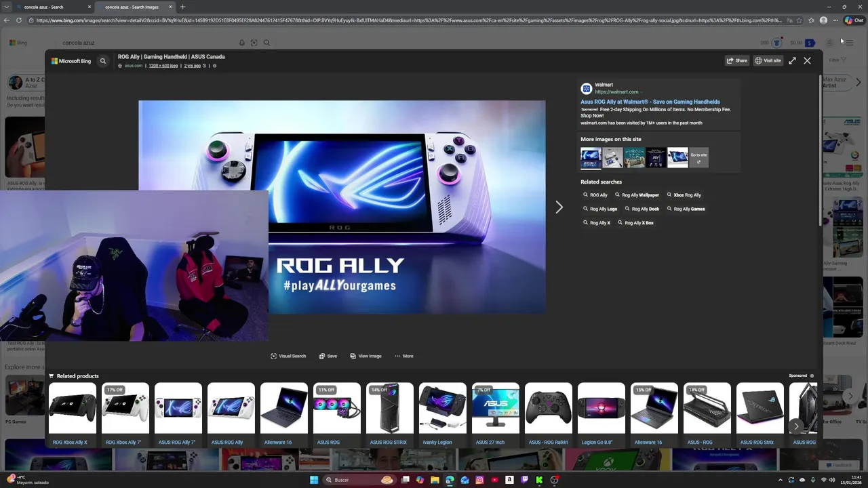Screen dimensions: 868x488
Task: Open File Explorer from the taskbar
Action: (435, 480)
